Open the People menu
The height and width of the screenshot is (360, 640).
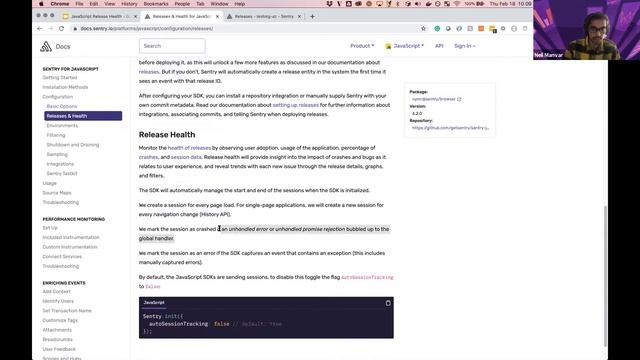click(x=182, y=4)
